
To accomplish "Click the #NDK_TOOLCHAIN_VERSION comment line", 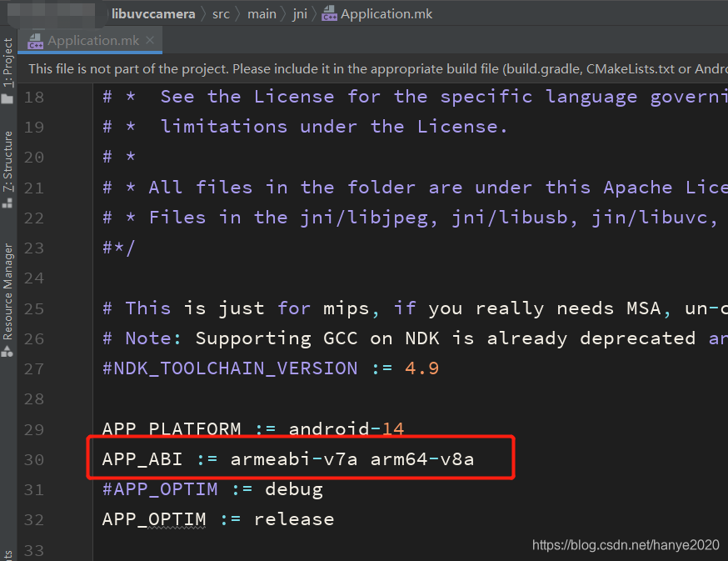I will click(x=271, y=368).
